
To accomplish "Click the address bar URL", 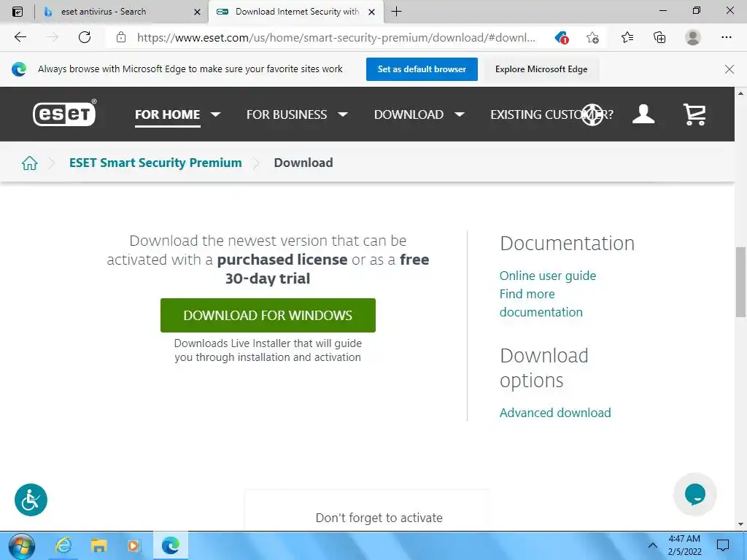I will coord(336,38).
